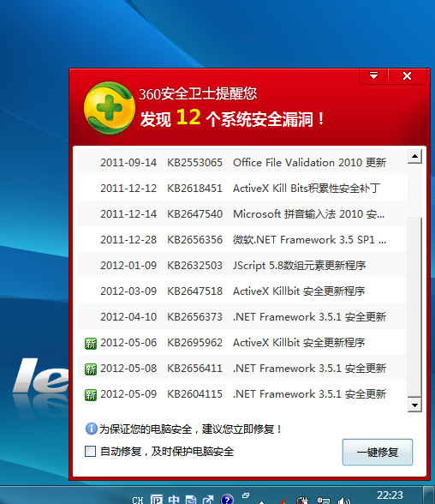The height and width of the screenshot is (504, 435).
Task: Close the 360 vulnerability alert popup
Action: tap(407, 75)
